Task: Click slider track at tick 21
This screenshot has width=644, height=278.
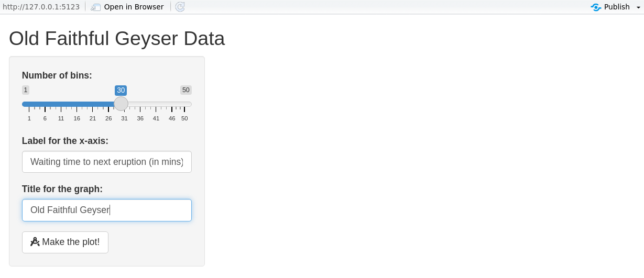Action: tap(93, 104)
